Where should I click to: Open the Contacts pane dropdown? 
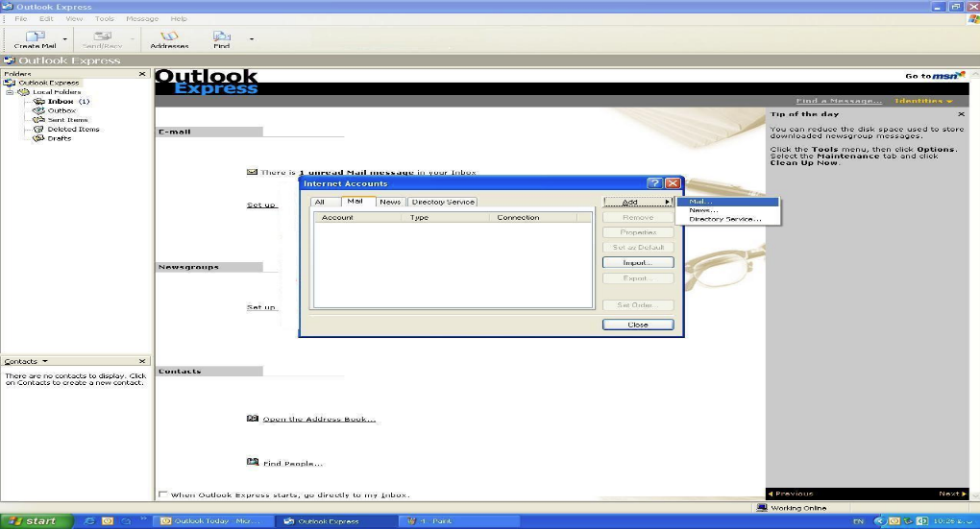pos(45,361)
